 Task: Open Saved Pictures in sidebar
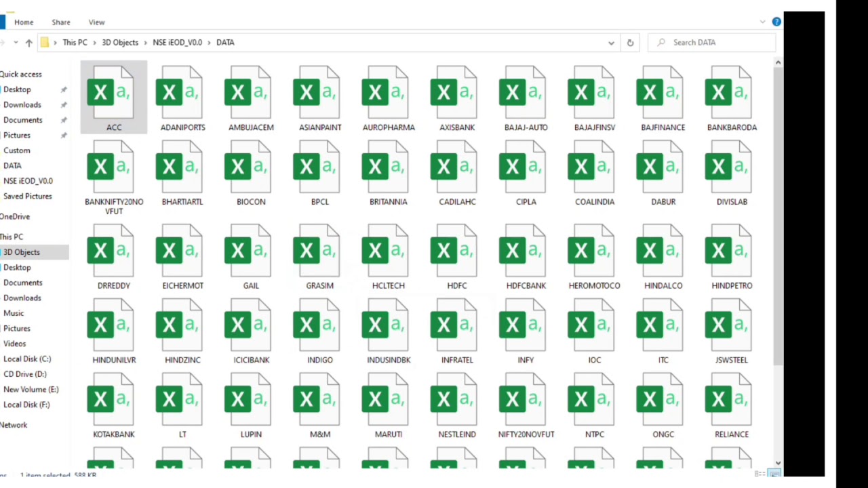[28, 196]
